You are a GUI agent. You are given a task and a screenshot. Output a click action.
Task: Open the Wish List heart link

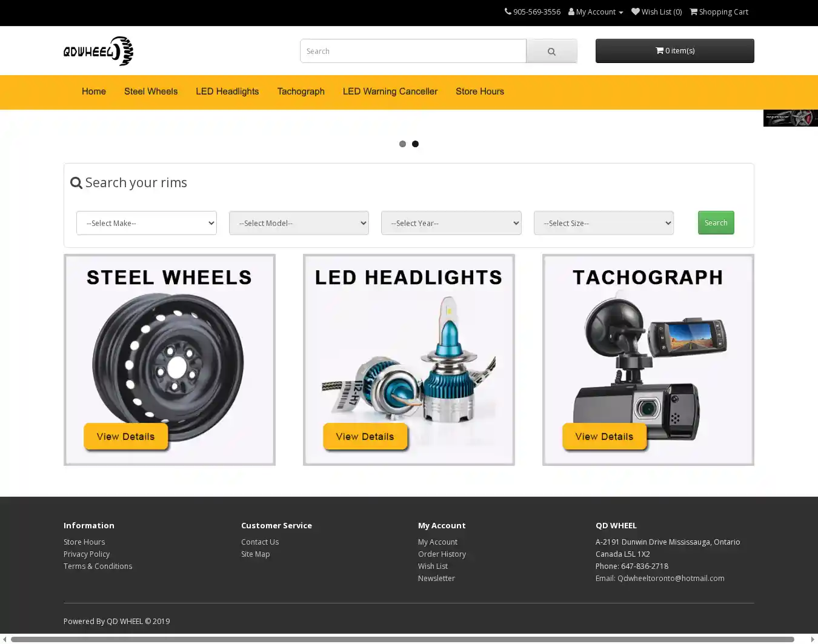pyautogui.click(x=656, y=12)
